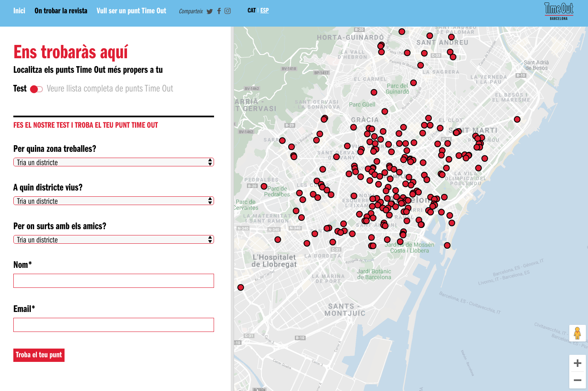The image size is (588, 391).
Task: Focus the Email input field
Action: (114, 325)
